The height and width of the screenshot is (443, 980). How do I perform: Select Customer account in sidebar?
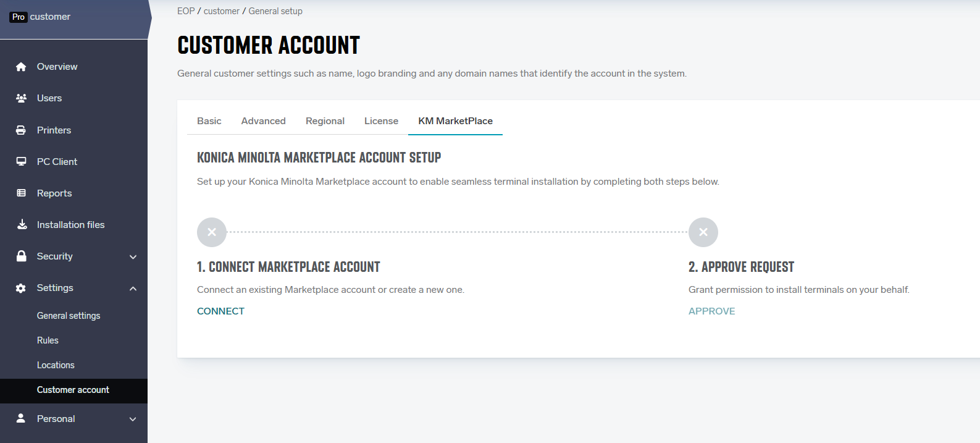74,390
